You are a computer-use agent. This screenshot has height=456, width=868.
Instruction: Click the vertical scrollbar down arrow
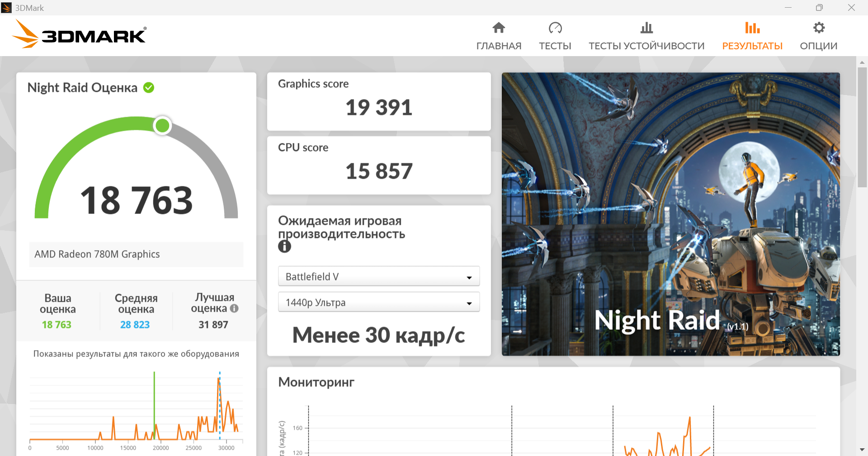[x=862, y=450]
